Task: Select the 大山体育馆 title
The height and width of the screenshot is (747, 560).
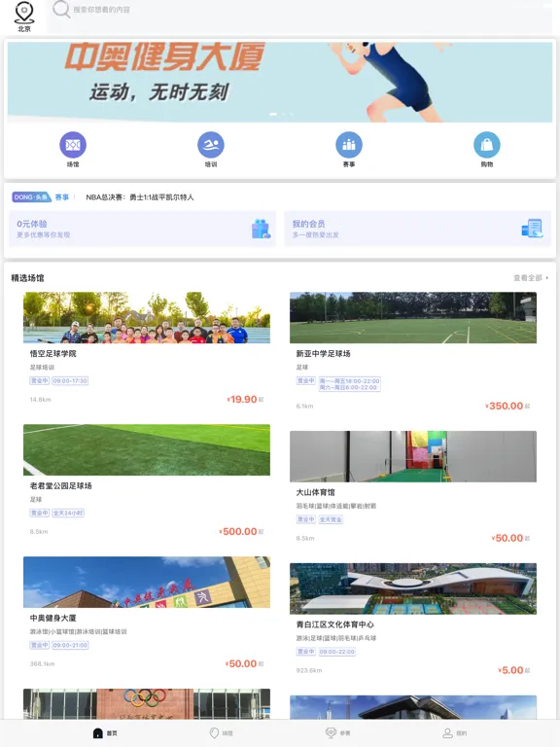Action: [316, 492]
